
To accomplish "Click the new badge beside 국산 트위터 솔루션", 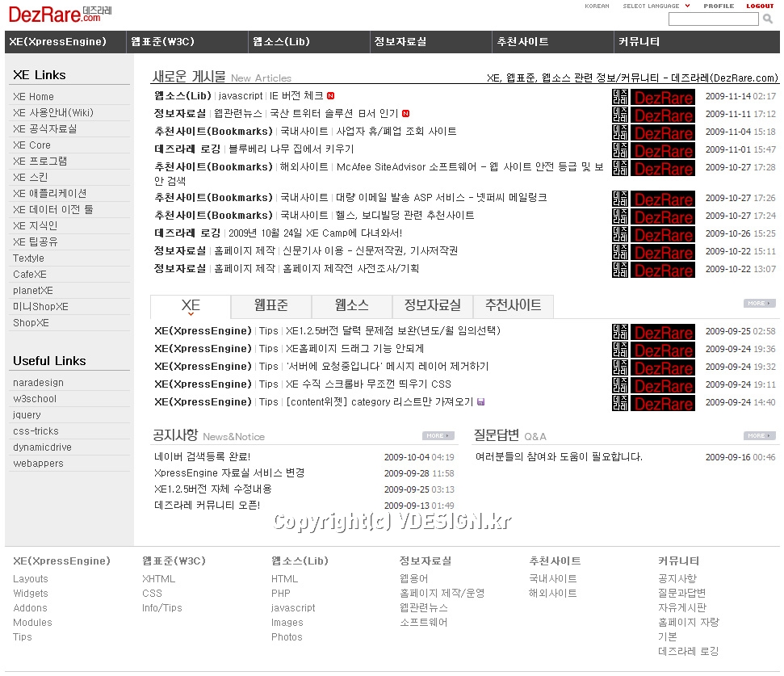I will click(x=405, y=114).
